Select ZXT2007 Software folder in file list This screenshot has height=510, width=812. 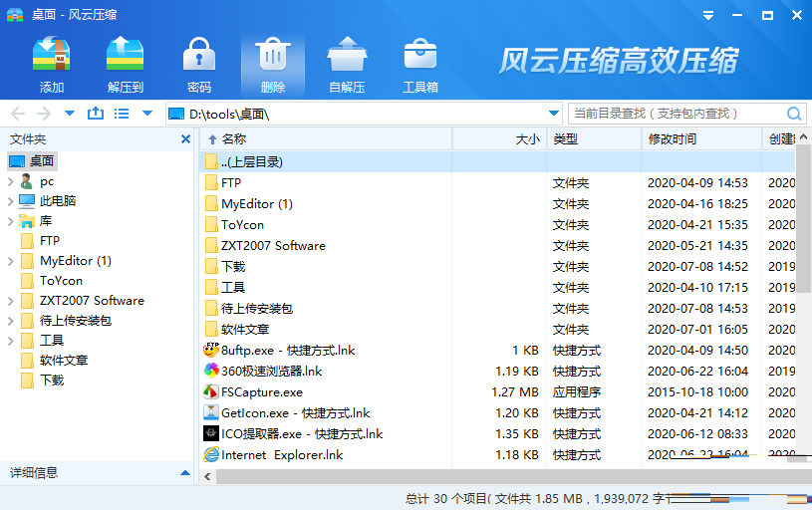coord(497,246)
